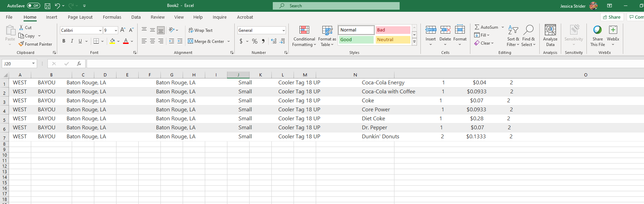Click Insert Function fx icon
Viewport: 644px width, 204px height.
click(x=79, y=64)
